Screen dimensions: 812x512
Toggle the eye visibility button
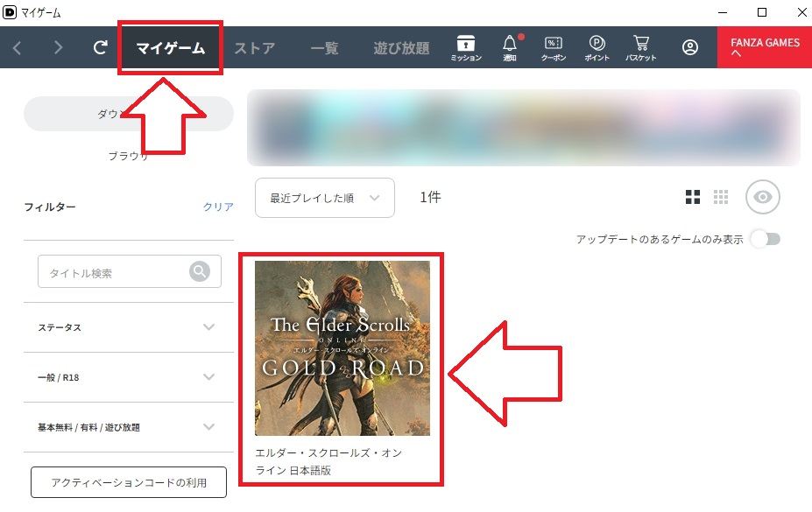[x=762, y=197]
